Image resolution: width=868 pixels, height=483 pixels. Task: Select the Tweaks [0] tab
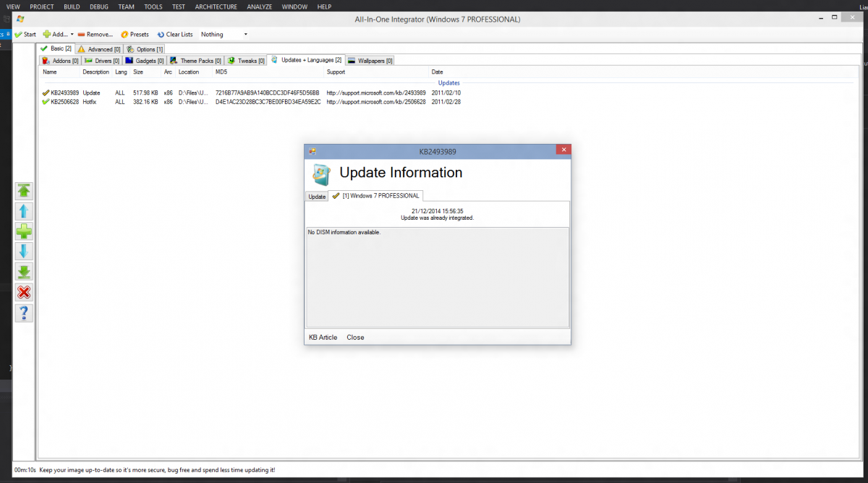tap(245, 61)
